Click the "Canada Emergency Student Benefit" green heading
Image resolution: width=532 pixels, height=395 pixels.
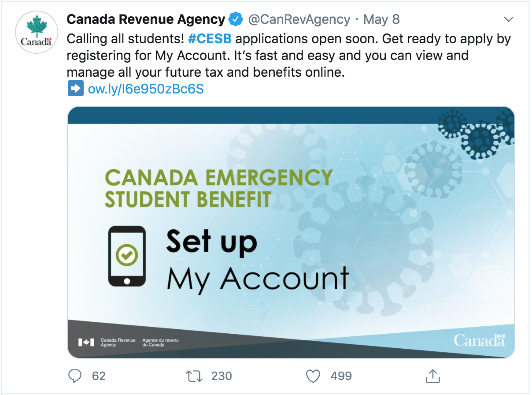[218, 188]
